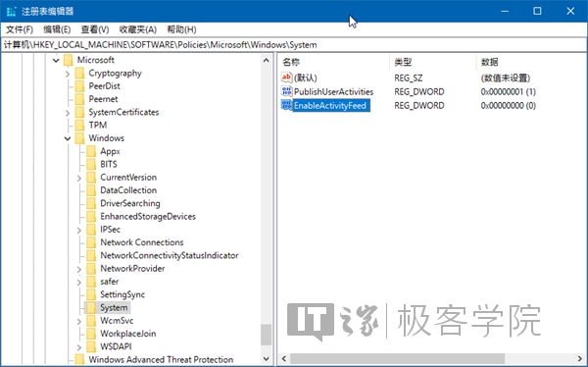The height and width of the screenshot is (367, 588).
Task: Click the string value icon for (默认)
Action: click(x=286, y=78)
